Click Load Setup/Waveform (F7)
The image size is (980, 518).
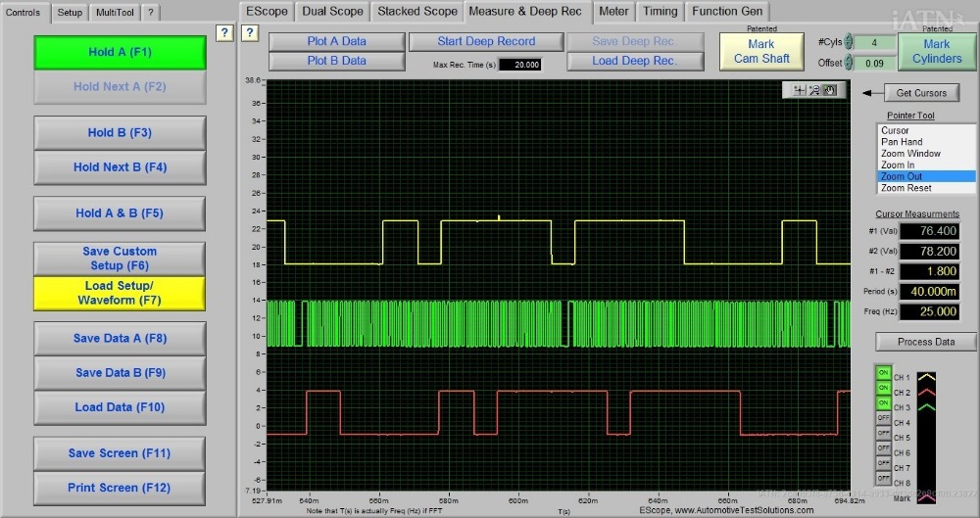point(120,293)
